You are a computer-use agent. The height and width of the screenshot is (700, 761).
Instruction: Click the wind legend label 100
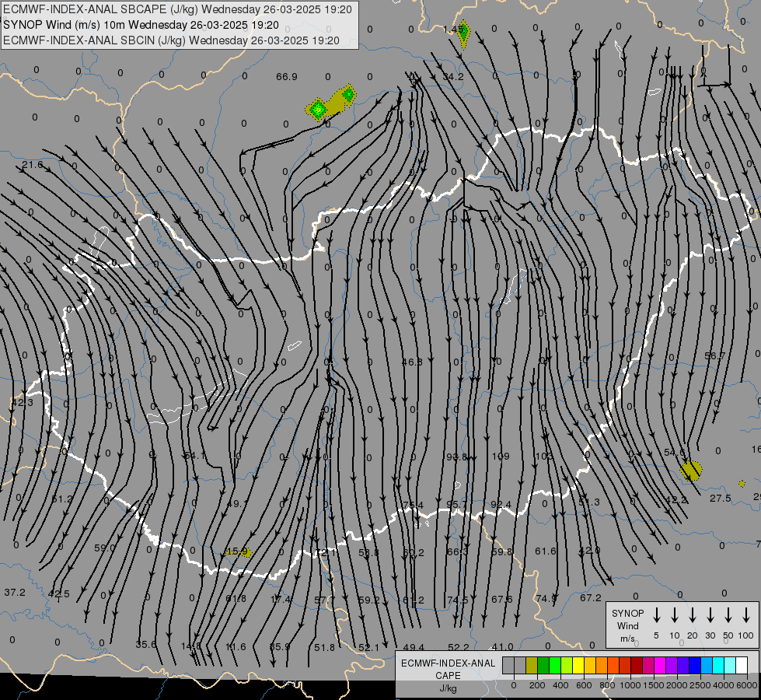coord(746,635)
